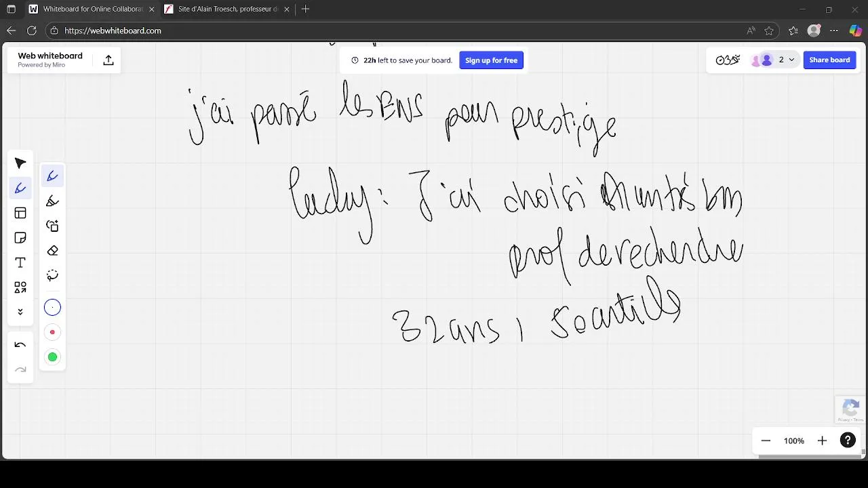This screenshot has width=868, height=488.
Task: Activate the read aloud icon
Action: point(751,30)
